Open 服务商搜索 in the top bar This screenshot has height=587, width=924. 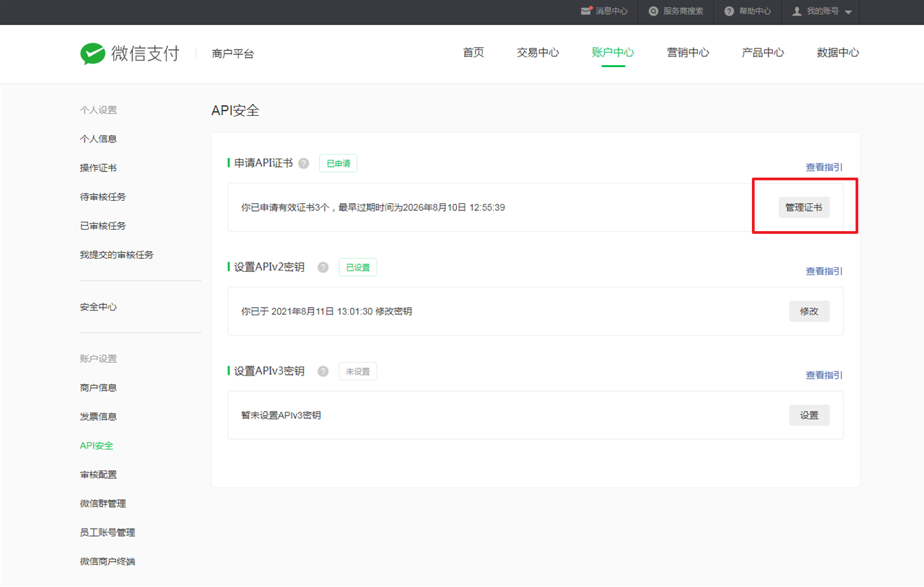tap(683, 12)
